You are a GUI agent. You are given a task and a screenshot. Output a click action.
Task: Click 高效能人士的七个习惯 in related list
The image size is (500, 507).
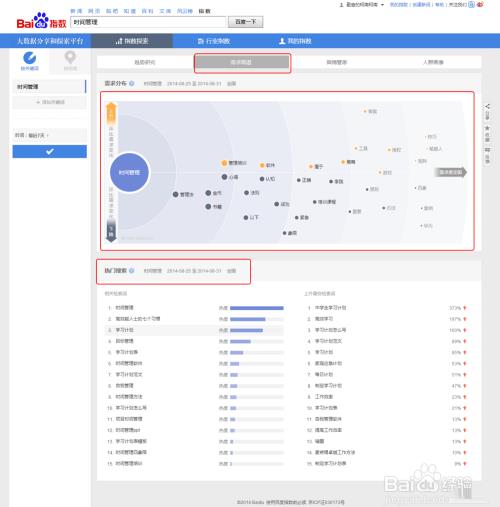(138, 319)
